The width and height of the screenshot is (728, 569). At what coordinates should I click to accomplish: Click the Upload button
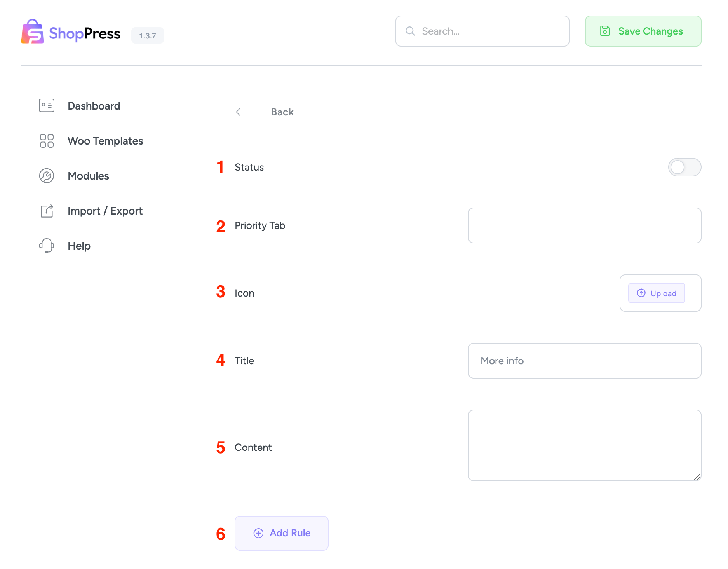(x=656, y=293)
